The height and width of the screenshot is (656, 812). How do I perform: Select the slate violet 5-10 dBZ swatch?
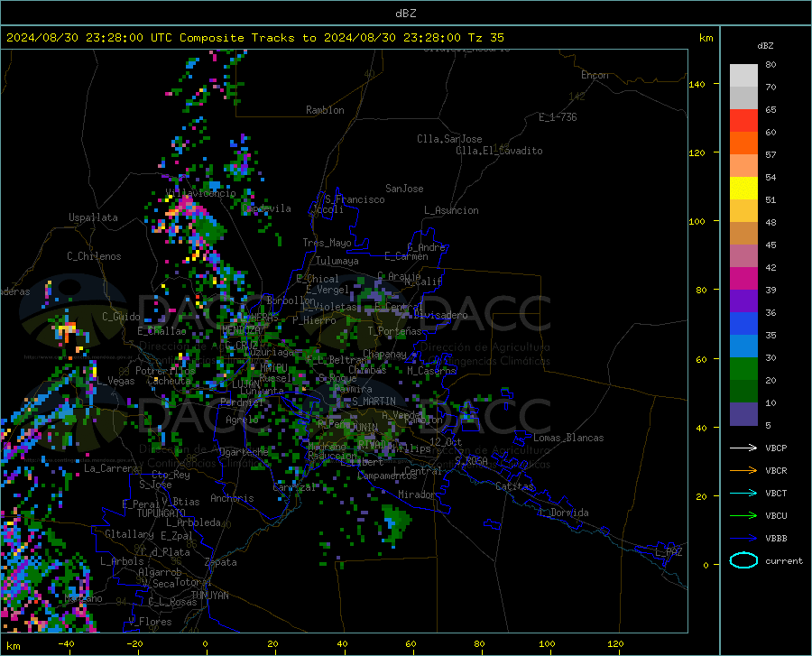point(743,413)
